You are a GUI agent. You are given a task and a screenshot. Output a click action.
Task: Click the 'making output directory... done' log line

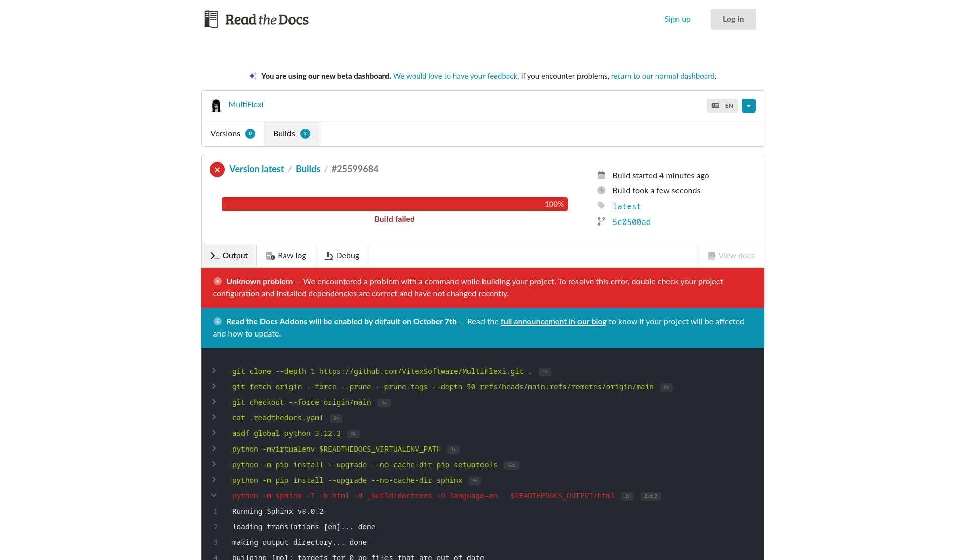[299, 542]
